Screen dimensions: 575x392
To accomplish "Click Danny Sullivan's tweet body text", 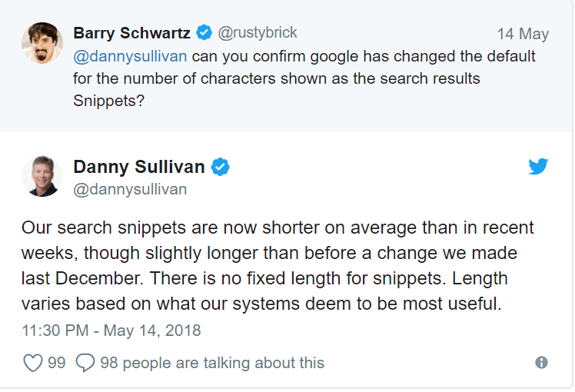I will click(x=278, y=265).
